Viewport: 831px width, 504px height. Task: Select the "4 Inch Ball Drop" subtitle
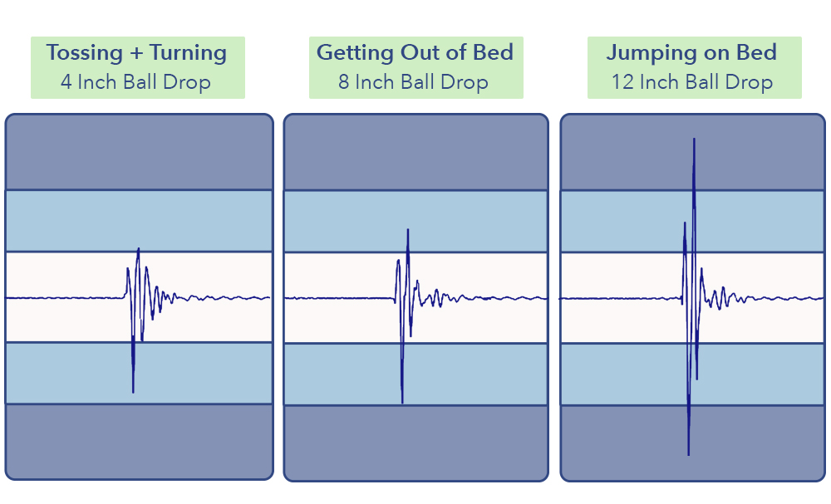(136, 82)
